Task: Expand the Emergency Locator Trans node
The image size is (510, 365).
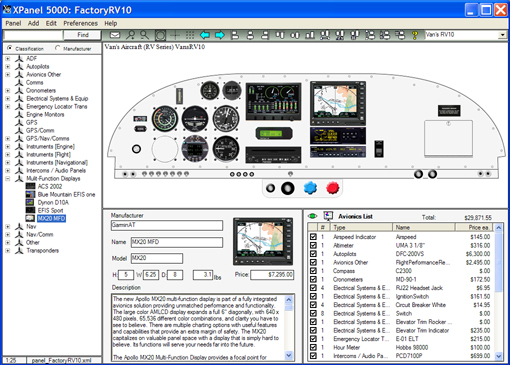Action: coord(7,106)
